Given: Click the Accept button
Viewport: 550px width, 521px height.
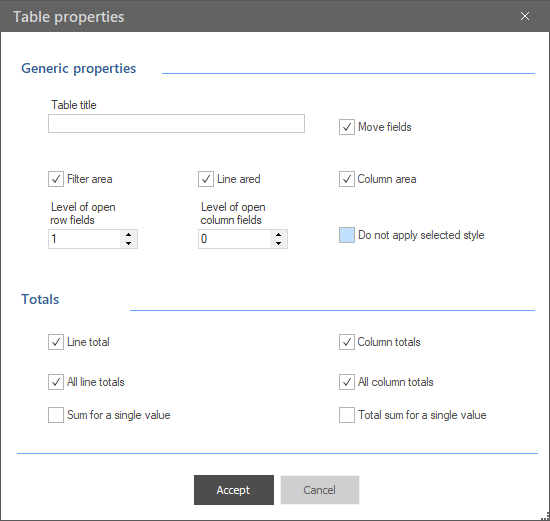Looking at the screenshot, I should pyautogui.click(x=234, y=490).
